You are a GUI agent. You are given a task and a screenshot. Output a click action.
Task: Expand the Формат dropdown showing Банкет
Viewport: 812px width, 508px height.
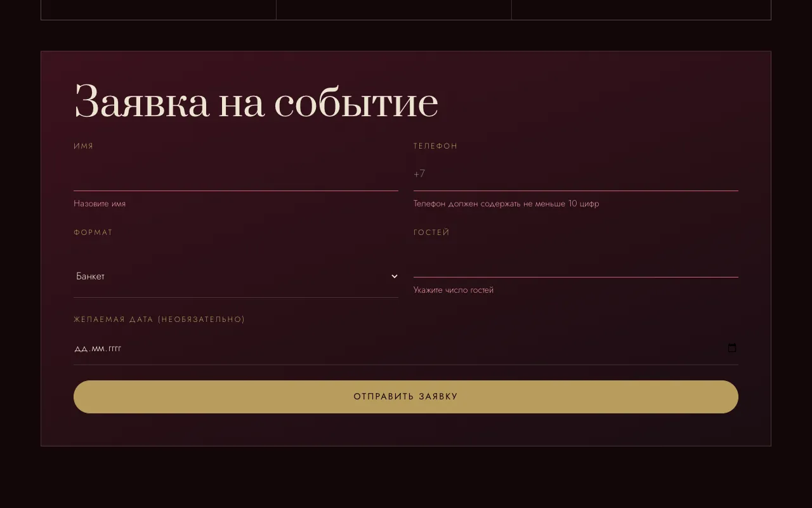pos(236,276)
